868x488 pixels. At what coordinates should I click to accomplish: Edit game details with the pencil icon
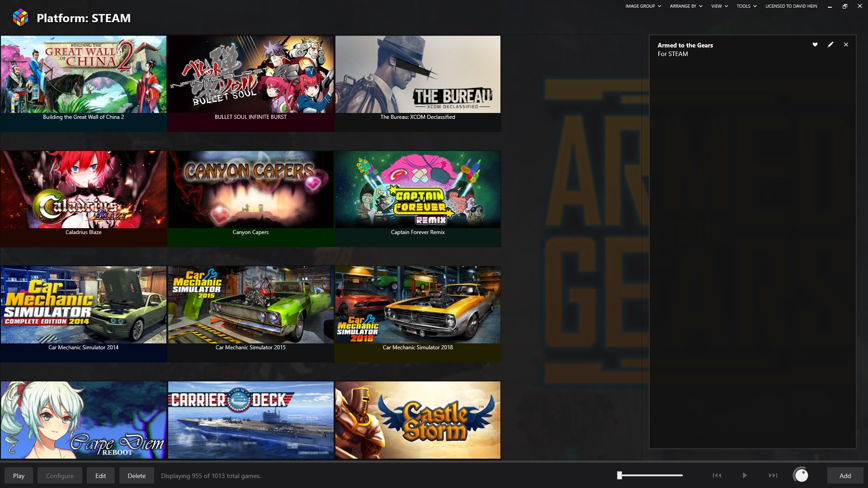coord(830,45)
